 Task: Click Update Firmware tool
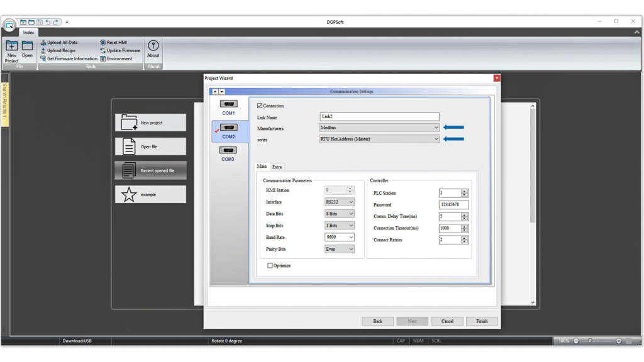point(119,51)
